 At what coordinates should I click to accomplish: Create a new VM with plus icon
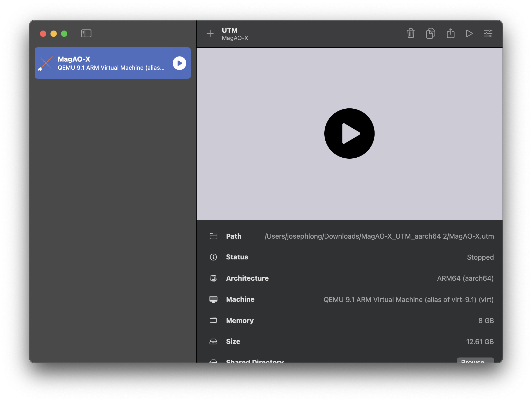[210, 33]
